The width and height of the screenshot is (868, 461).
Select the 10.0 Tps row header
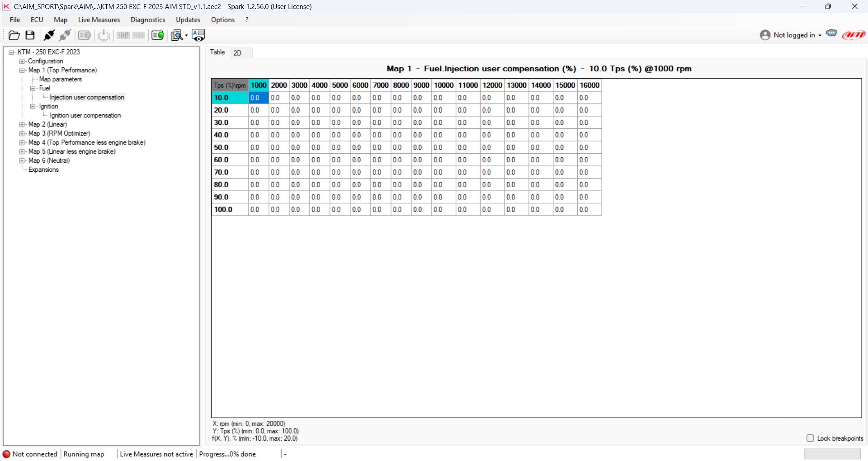[230, 98]
